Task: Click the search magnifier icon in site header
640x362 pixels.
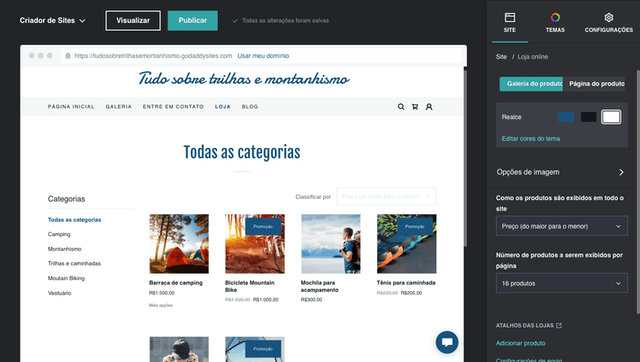Action: pos(401,107)
